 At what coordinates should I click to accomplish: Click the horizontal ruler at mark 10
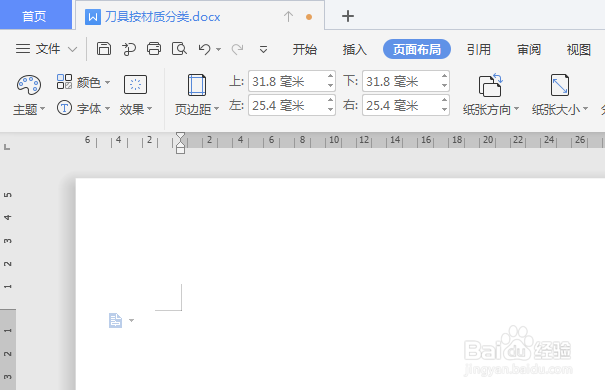(334, 140)
